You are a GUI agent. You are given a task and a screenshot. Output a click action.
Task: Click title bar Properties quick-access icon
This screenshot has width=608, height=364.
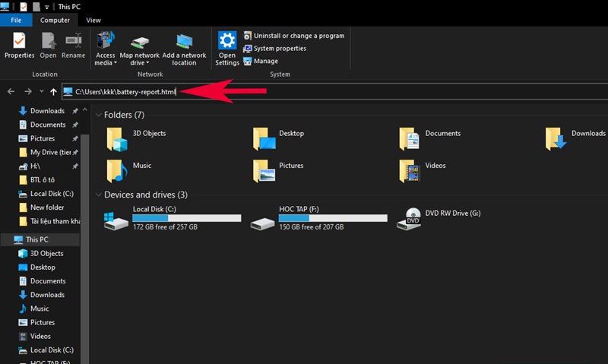[24, 7]
